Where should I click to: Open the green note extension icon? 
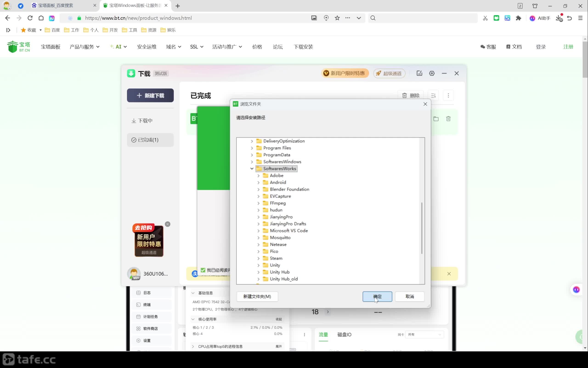click(x=496, y=18)
